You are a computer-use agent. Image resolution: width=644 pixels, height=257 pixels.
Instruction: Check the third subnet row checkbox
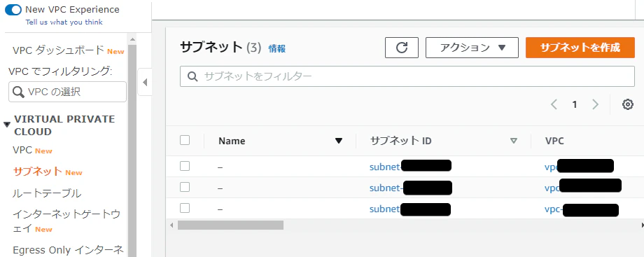tap(185, 208)
